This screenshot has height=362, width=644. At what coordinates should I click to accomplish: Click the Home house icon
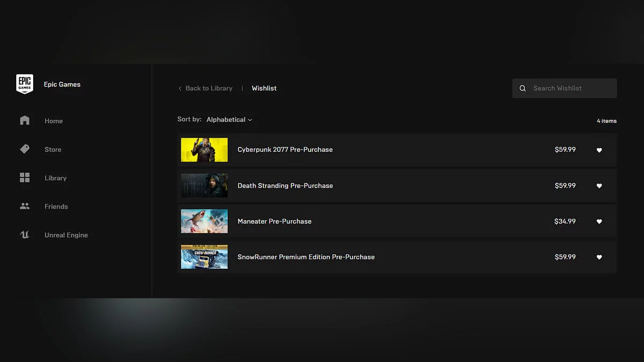point(25,121)
